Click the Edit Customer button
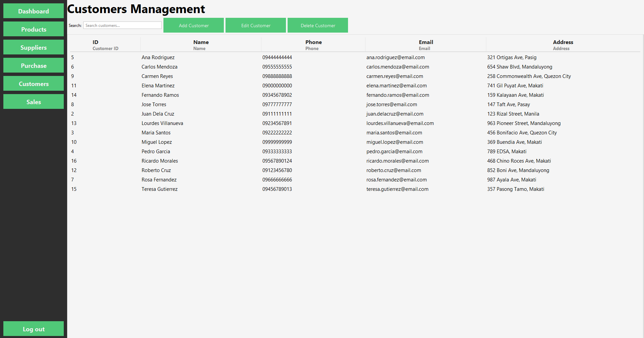 (x=255, y=25)
